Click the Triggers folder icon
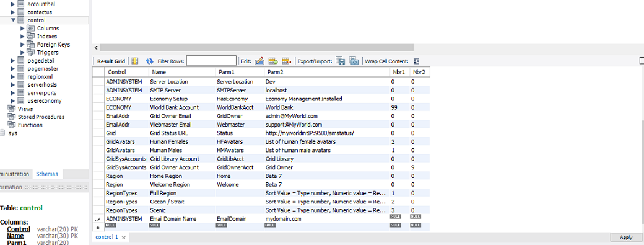This screenshot has width=644, height=245. pos(31,52)
